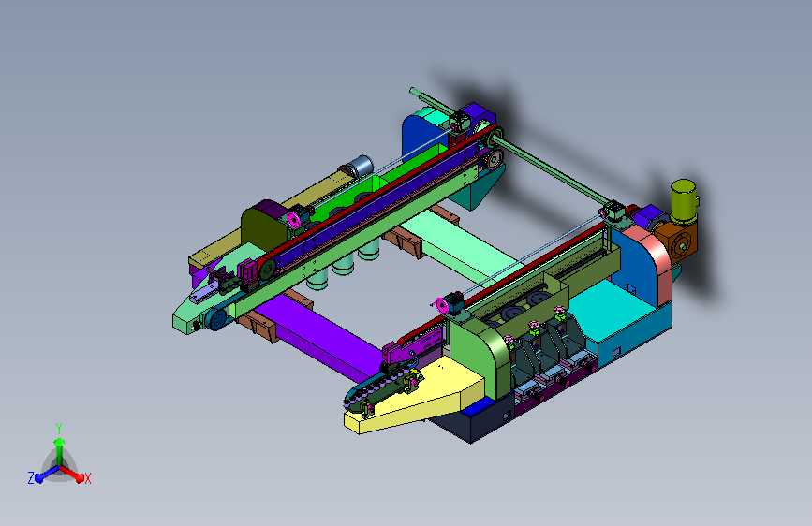
Task: Select the yellow-green upright motor cylinder
Action: pyautogui.click(x=684, y=201)
